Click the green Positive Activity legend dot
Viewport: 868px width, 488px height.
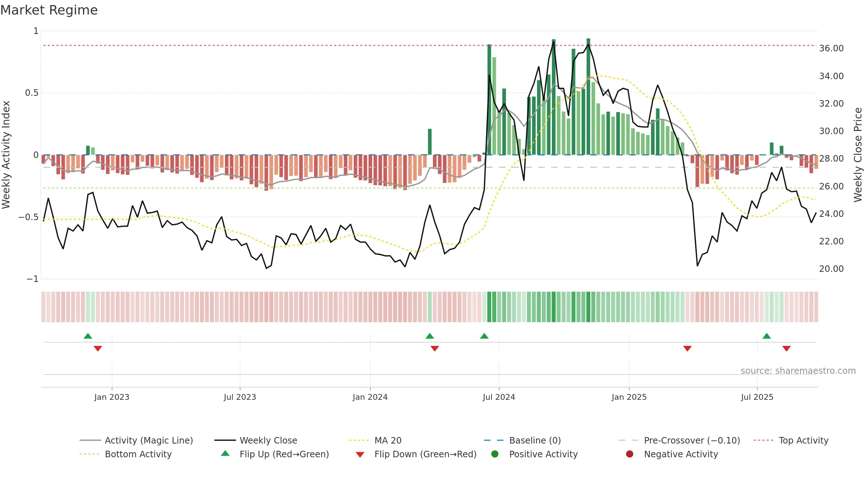[x=495, y=454]
